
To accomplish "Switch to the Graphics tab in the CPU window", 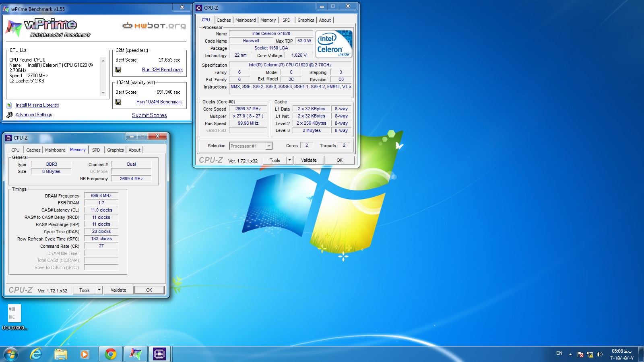I will (306, 20).
